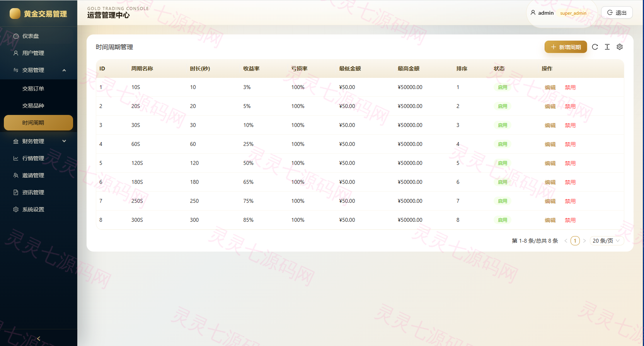Click the 退出 logout button
This screenshot has width=644, height=346.
[617, 13]
